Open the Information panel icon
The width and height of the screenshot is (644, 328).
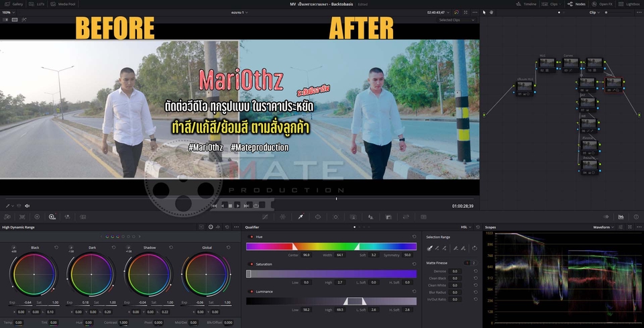pyautogui.click(x=636, y=217)
